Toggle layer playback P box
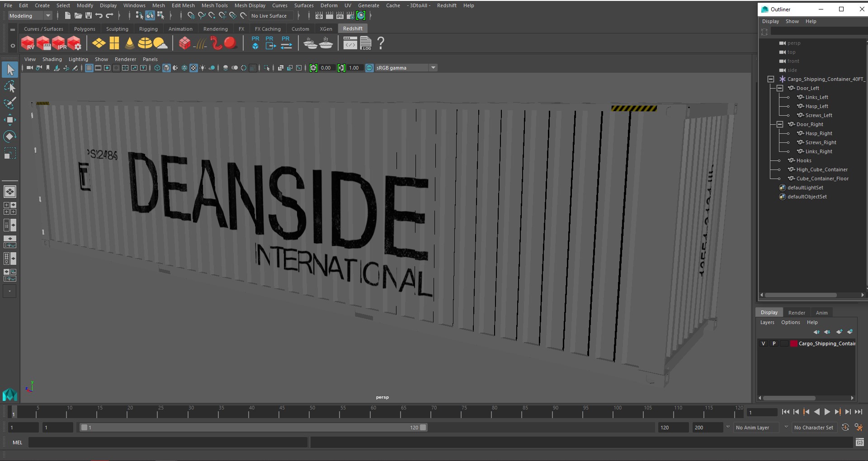 click(774, 343)
